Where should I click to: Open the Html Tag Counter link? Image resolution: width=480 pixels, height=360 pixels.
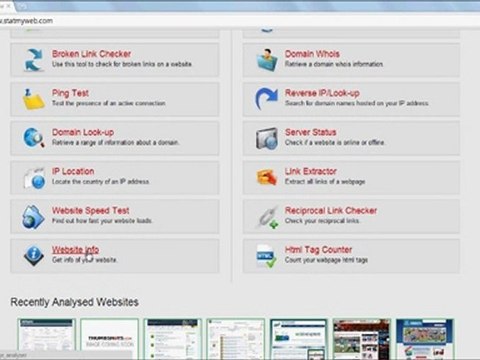[x=318, y=250]
